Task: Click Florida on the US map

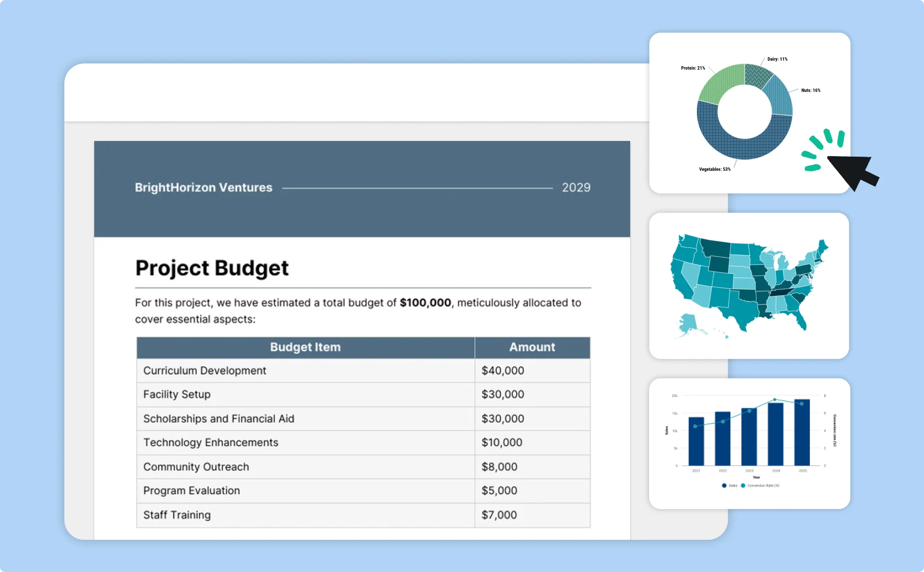Action: point(799,319)
